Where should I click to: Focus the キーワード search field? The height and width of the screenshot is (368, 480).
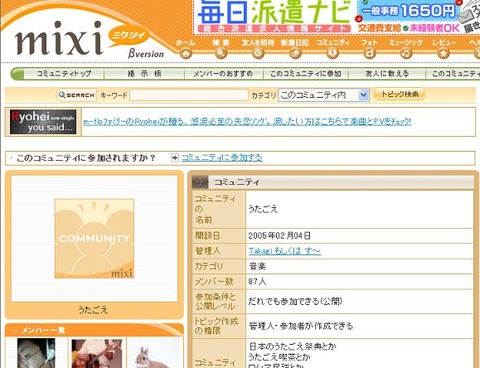(x=189, y=95)
